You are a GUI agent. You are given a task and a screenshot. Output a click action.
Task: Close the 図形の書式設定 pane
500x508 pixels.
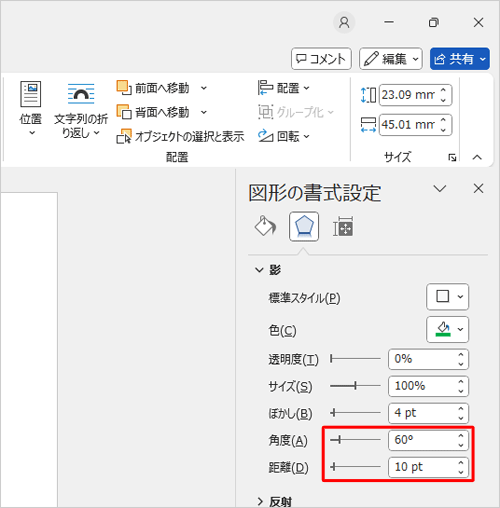point(478,189)
